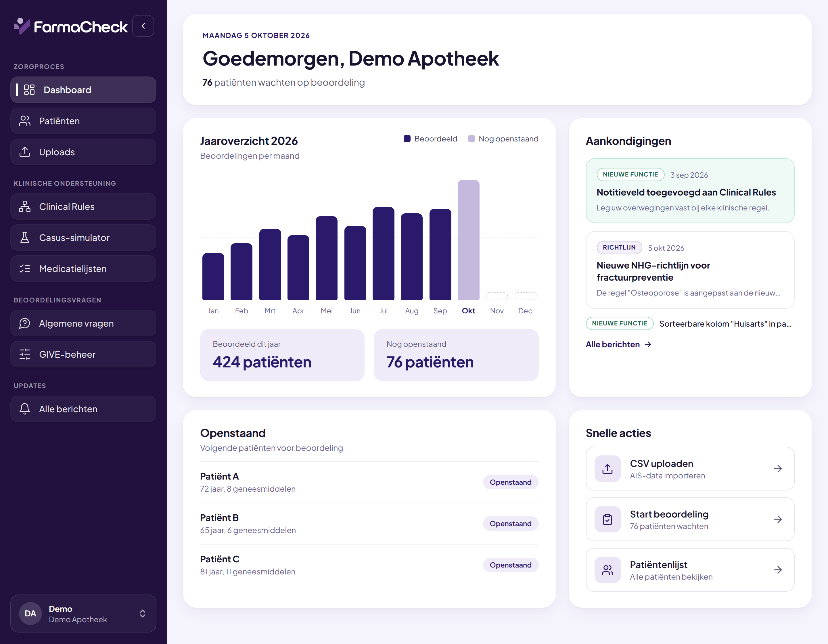
Task: Click the arrow on CSV uploaden card
Action: pyautogui.click(x=778, y=469)
